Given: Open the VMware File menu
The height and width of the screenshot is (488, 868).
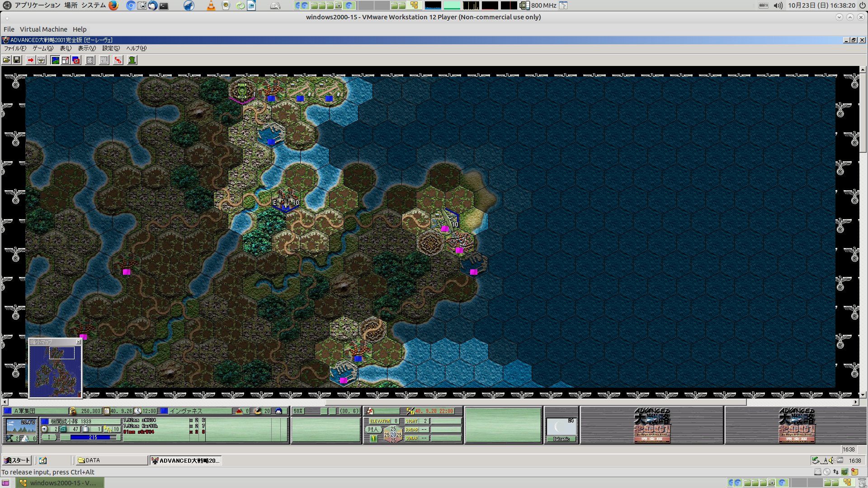Looking at the screenshot, I should click(x=9, y=29).
